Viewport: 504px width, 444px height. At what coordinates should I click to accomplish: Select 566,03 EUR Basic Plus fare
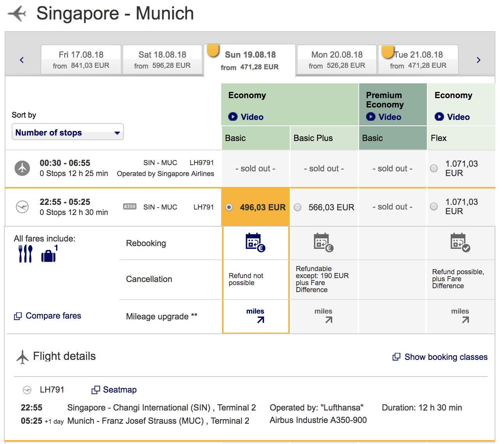coord(298,207)
